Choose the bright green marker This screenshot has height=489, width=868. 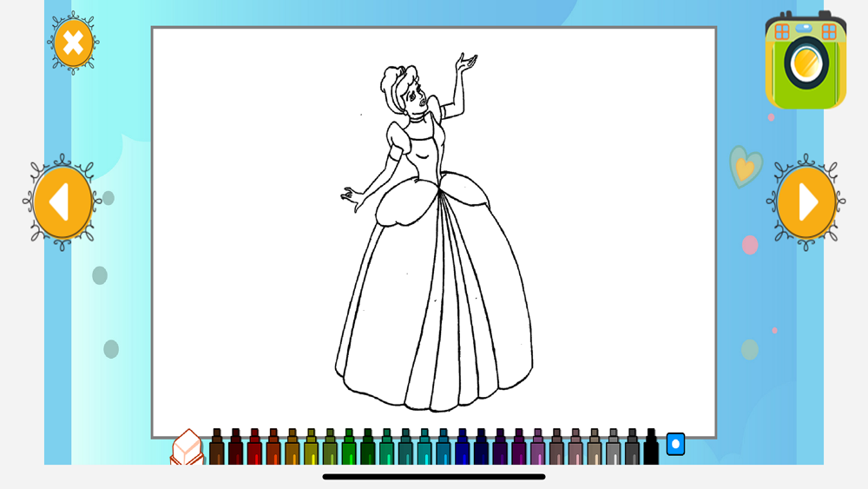(x=349, y=446)
